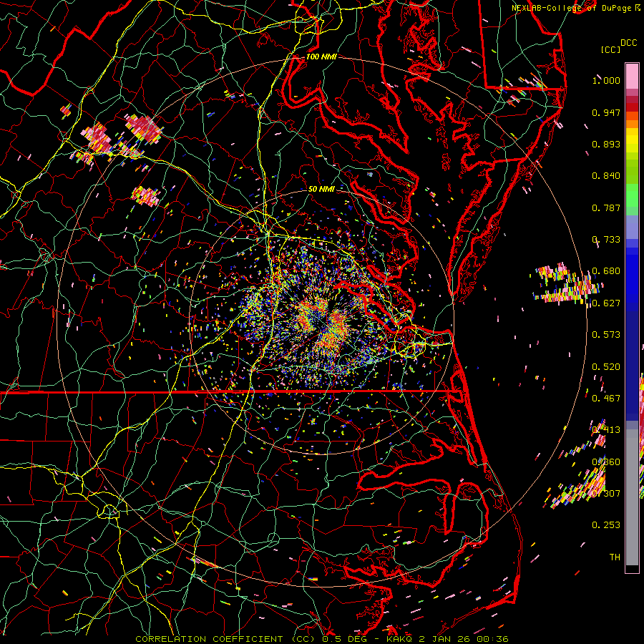Pick the pink top segment of color scale
The image size is (644, 644).
632,77
